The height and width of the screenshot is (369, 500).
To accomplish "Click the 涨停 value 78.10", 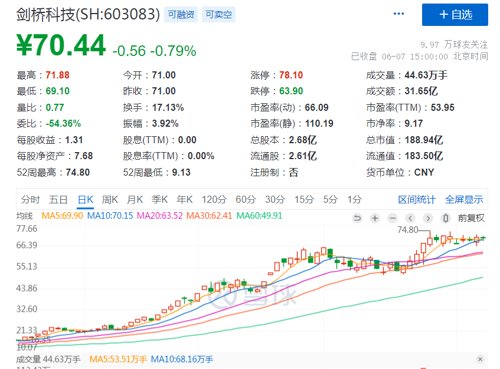I will point(291,75).
